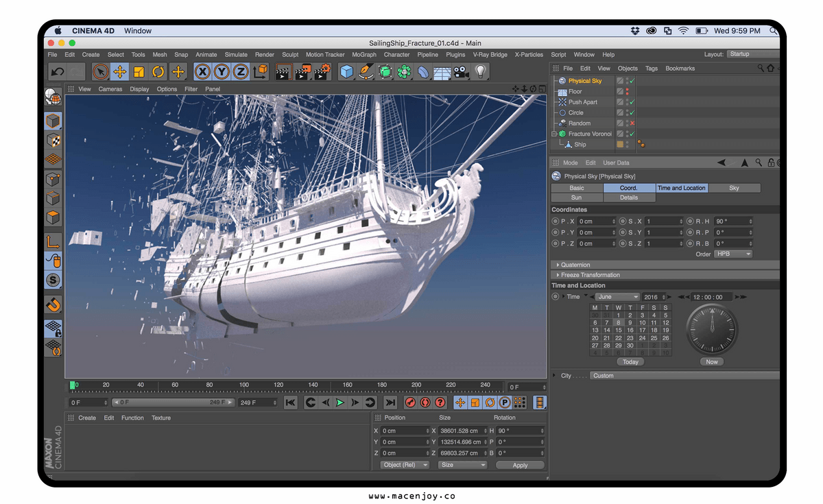Expand the City row disclosure triangle
The width and height of the screenshot is (823, 504).
pyautogui.click(x=554, y=376)
